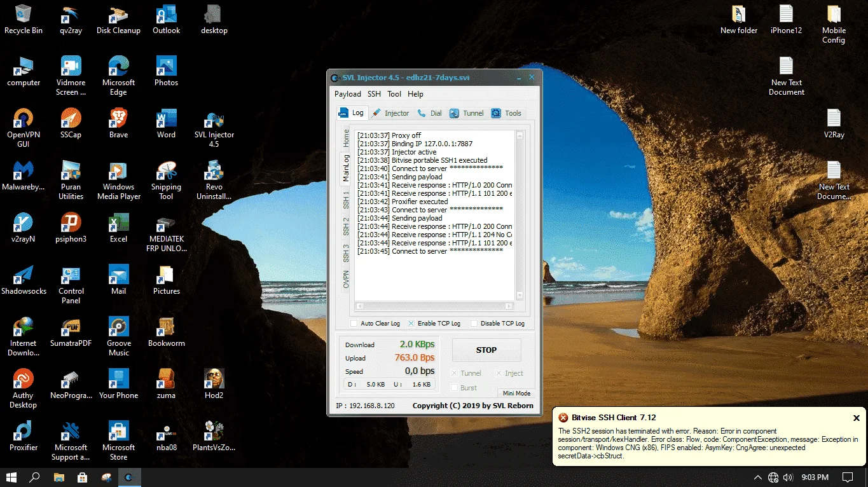868x487 pixels.
Task: Open the PlantsVsZombies desktop shortcut
Action: (214, 436)
